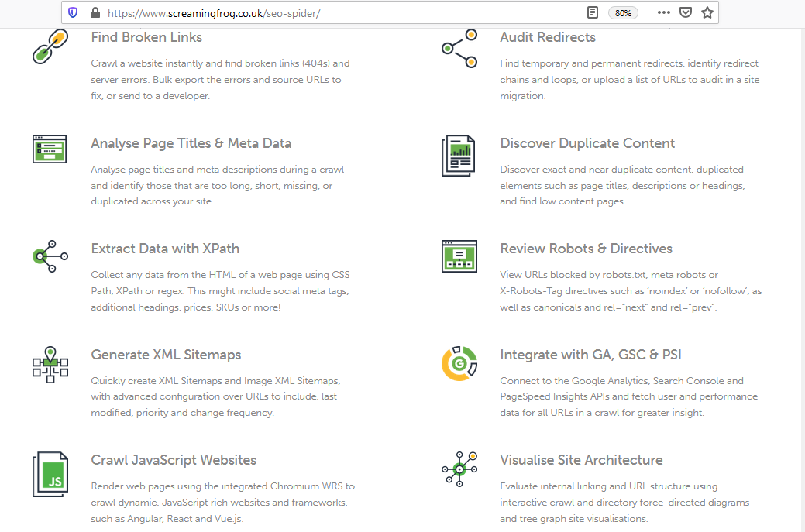Select the Review Robots & Directives icon
805x532 pixels.
tap(459, 256)
